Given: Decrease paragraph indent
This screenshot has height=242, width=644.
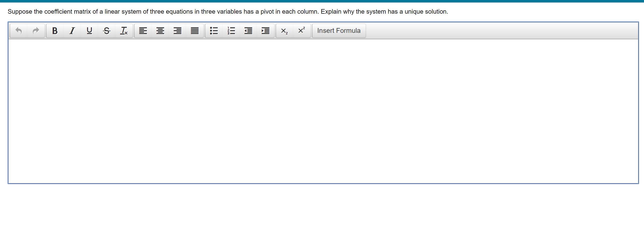Looking at the screenshot, I should point(248,31).
